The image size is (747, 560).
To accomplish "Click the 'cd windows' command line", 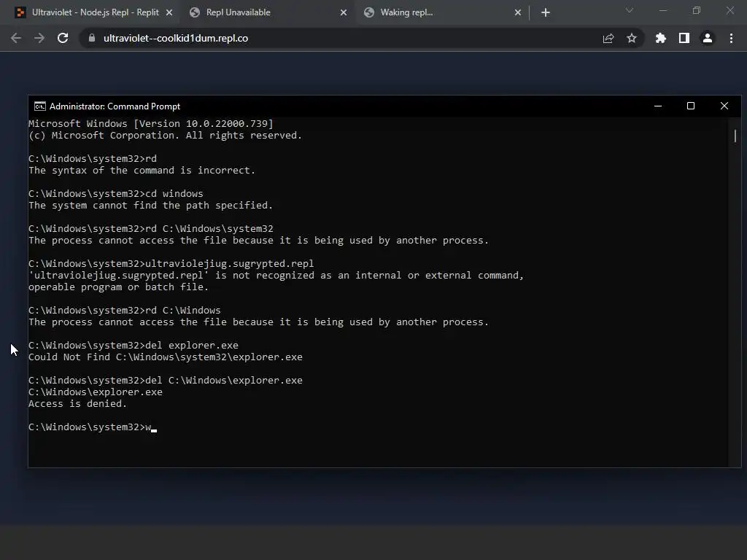I will click(116, 193).
